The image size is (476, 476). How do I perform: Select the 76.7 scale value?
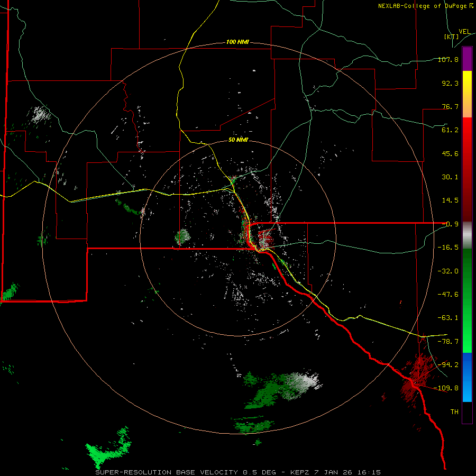point(450,106)
